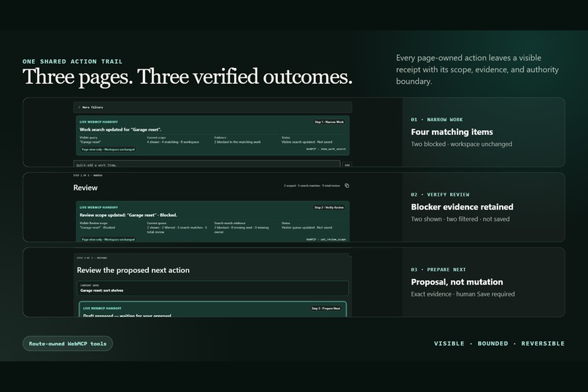Click '03 · PREPARE NEXT' label
588x392 pixels.
coord(438,269)
